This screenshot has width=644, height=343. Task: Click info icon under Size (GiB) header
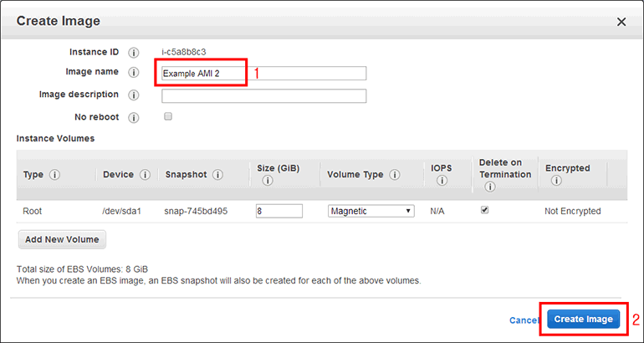click(x=267, y=181)
